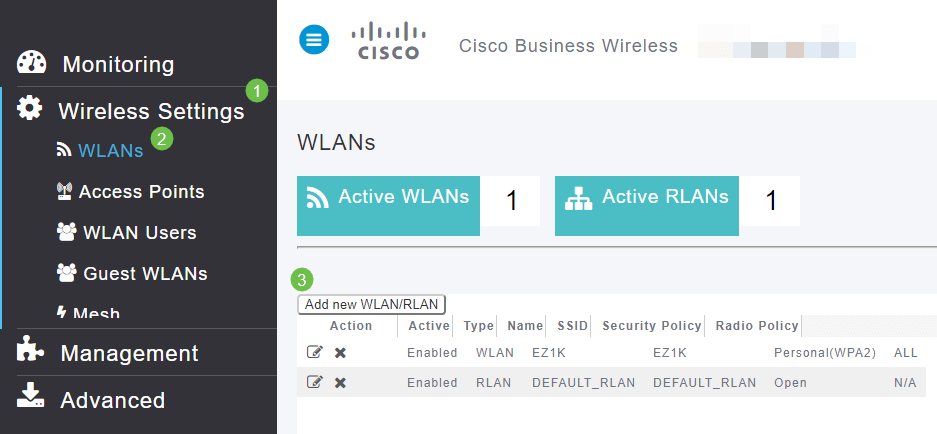The image size is (937, 434).
Task: Go to Access Points page
Action: tap(141, 192)
